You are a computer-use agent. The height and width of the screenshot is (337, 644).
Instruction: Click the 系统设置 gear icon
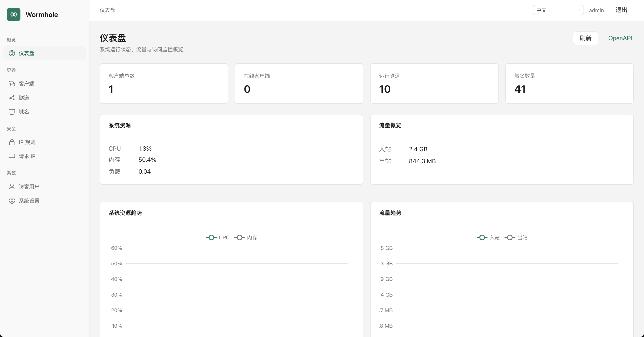pos(12,201)
